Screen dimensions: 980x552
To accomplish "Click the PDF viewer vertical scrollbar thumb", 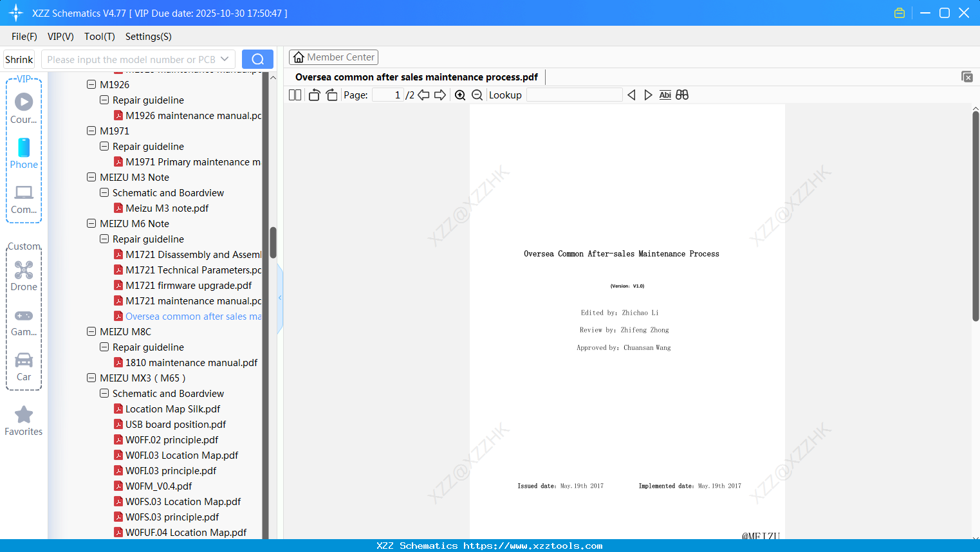I will pyautogui.click(x=975, y=216).
